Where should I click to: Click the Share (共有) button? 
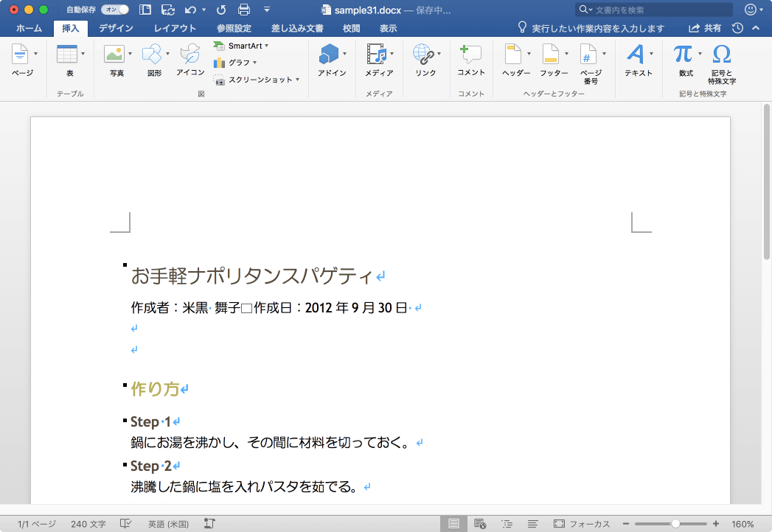click(705, 28)
